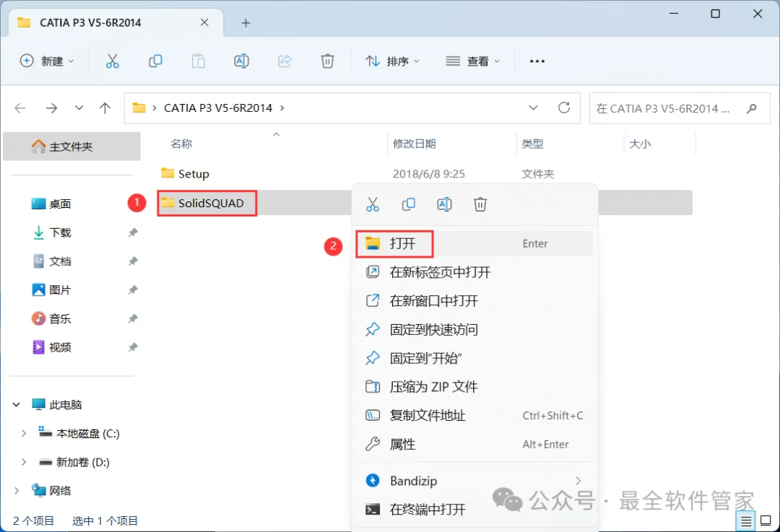780x532 pixels.
Task: Go back with the left arrow
Action: coord(20,108)
